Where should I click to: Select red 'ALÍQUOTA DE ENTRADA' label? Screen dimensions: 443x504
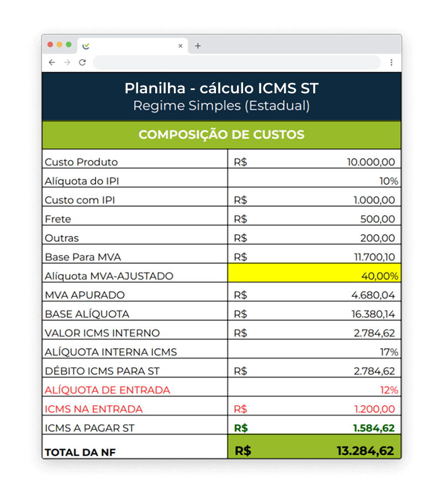click(x=108, y=390)
